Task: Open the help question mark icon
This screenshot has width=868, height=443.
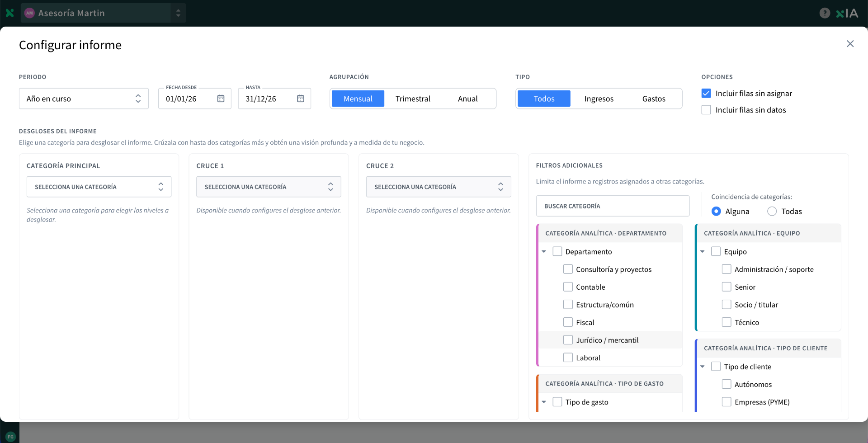Action: coord(825,13)
